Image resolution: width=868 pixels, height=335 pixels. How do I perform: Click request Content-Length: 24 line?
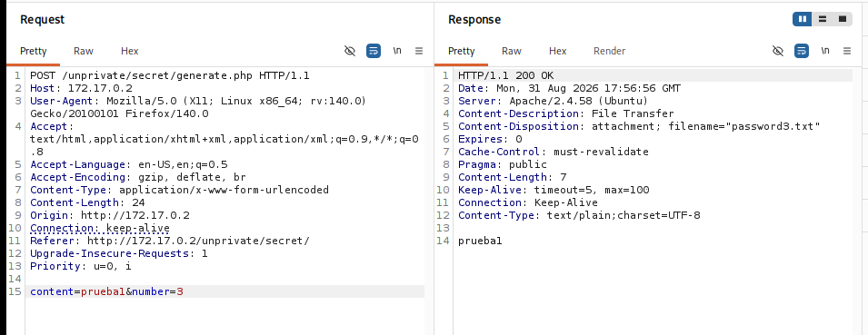(87, 202)
